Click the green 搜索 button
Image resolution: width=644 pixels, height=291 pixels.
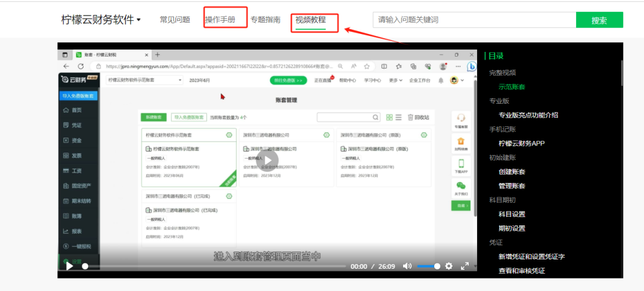pos(599,20)
